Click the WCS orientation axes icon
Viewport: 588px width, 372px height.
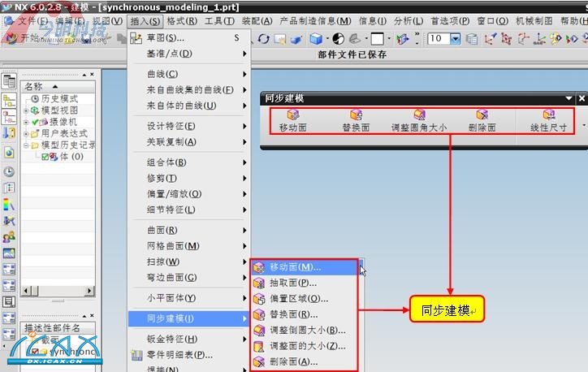[490, 39]
